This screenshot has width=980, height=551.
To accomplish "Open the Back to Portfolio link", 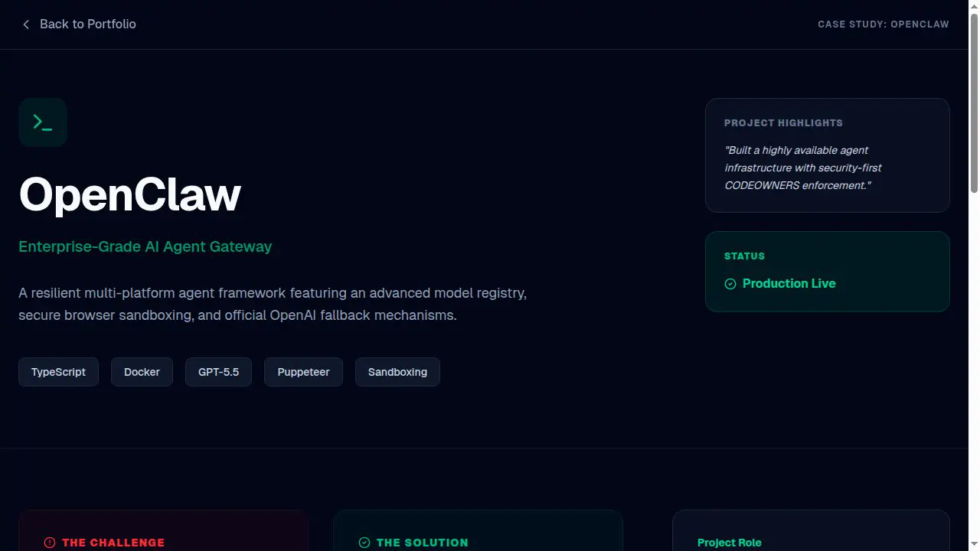I will (x=77, y=24).
